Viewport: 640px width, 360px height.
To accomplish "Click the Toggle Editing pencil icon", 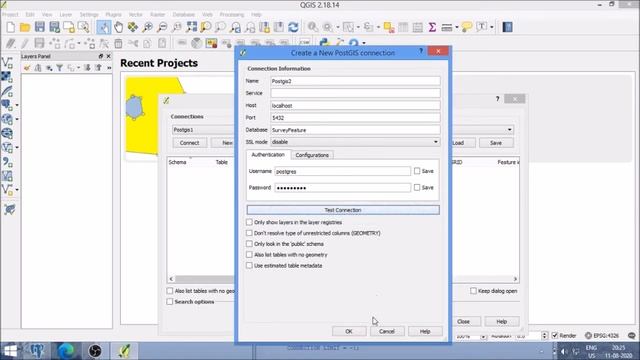I will point(25,43).
